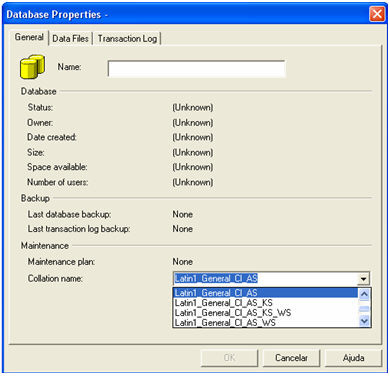
Task: Focus the database Name text field
Action: click(196, 68)
